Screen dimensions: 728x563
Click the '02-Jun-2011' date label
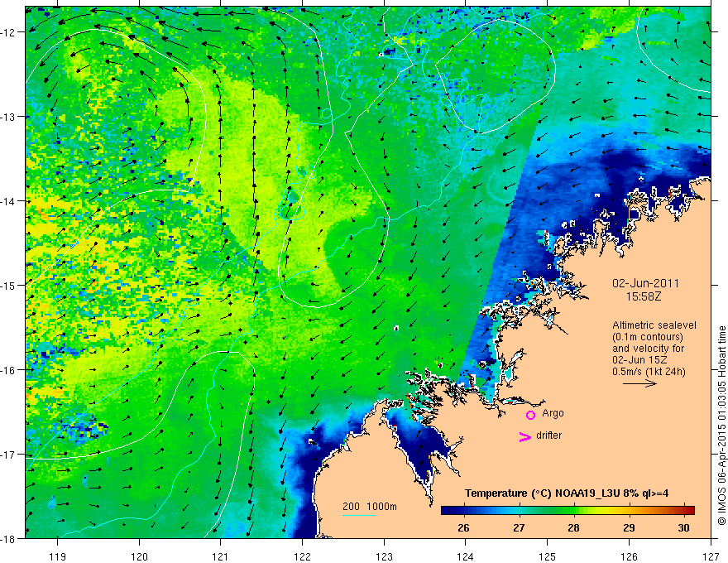click(645, 283)
